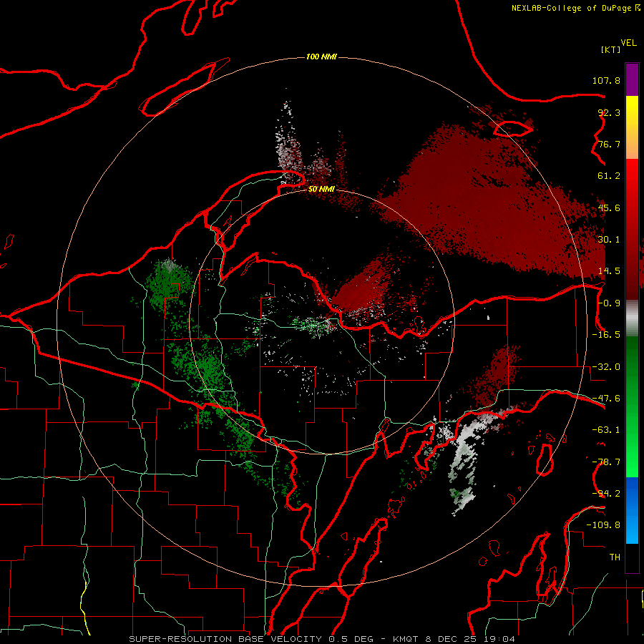Click the KMQT 8 DEC 25 19:04 timestamp
644x644 pixels.
(x=454, y=639)
